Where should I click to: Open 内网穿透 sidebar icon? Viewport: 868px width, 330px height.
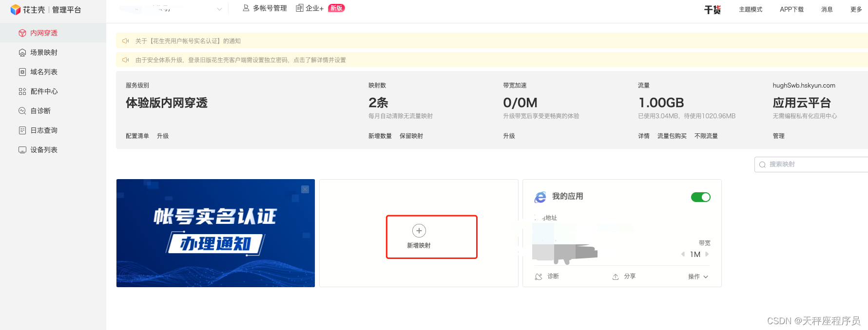pyautogui.click(x=22, y=33)
